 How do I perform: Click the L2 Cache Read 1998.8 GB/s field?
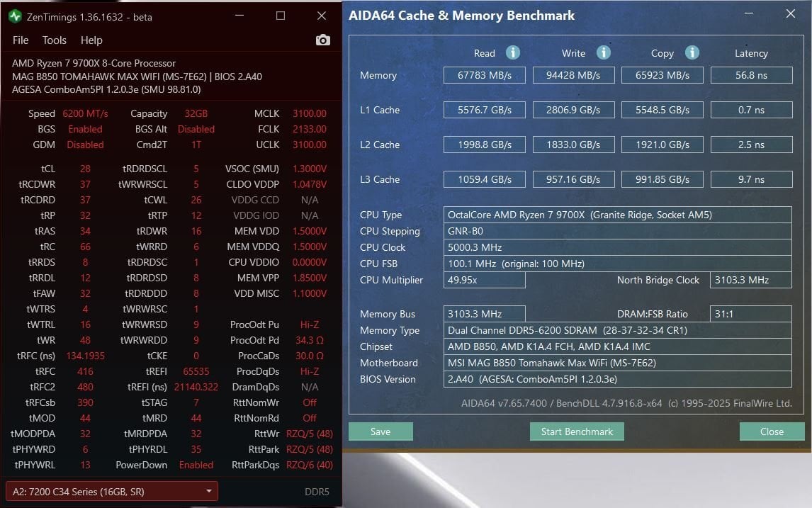[484, 145]
